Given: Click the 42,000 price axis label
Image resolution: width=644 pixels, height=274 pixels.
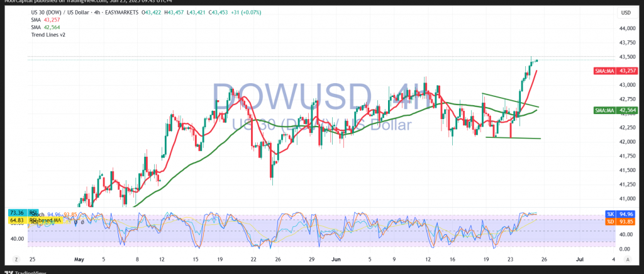Looking at the screenshot, I should (x=628, y=142).
